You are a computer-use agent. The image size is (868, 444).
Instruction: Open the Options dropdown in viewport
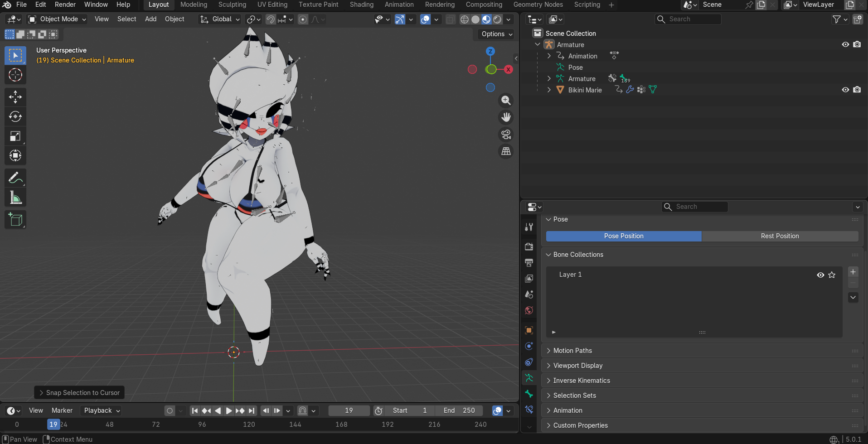click(497, 34)
